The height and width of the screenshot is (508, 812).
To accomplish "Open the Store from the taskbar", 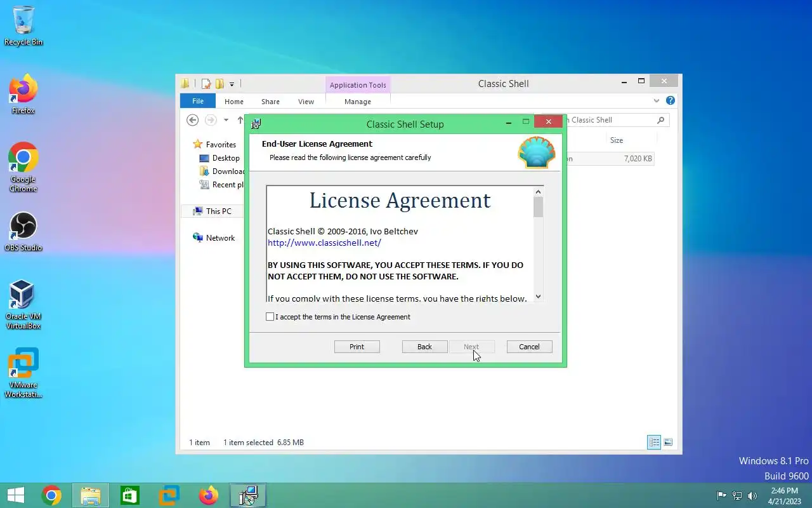I will pyautogui.click(x=130, y=495).
